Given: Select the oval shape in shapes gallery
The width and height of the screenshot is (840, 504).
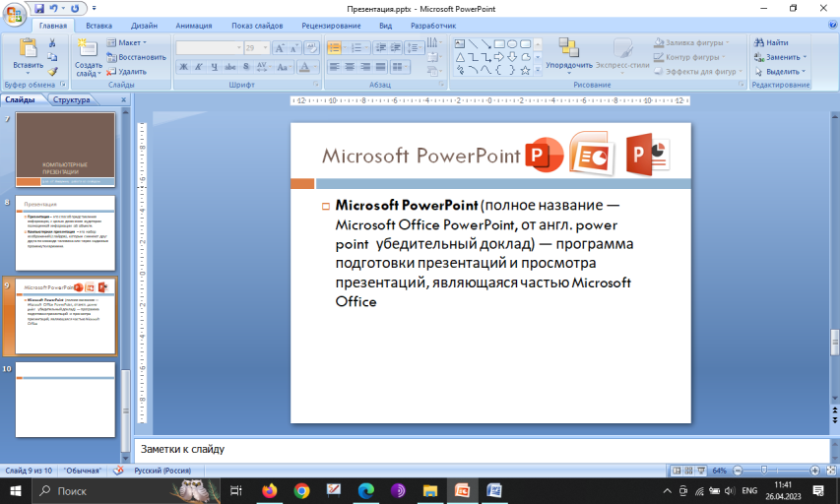Looking at the screenshot, I should [512, 44].
